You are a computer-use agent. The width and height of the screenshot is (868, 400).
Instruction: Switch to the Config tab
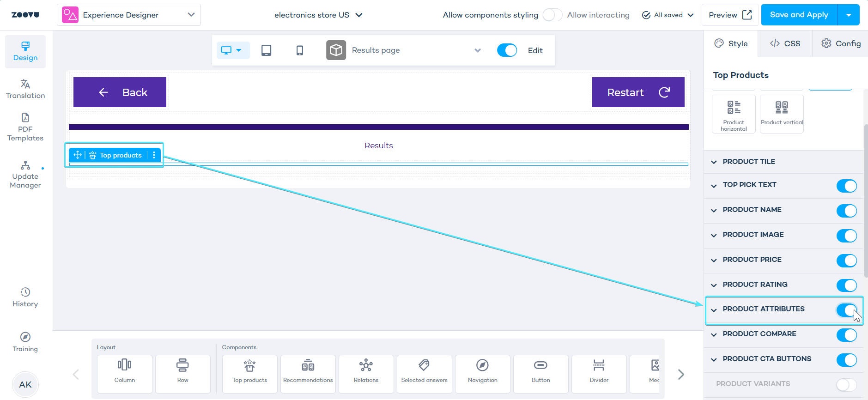pos(841,43)
